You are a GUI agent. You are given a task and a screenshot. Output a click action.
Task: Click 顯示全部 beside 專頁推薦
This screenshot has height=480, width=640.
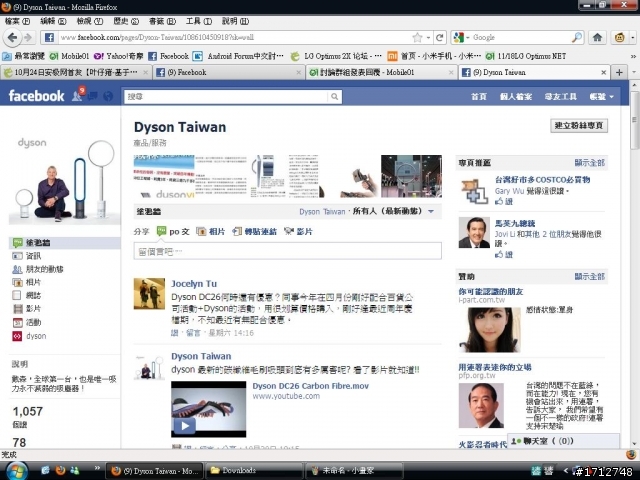589,163
